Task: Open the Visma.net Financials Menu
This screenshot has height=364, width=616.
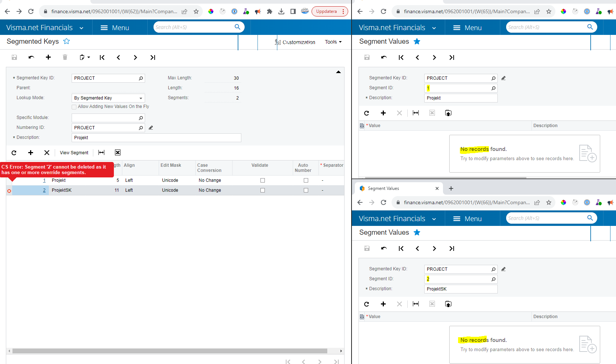Action: click(x=120, y=27)
